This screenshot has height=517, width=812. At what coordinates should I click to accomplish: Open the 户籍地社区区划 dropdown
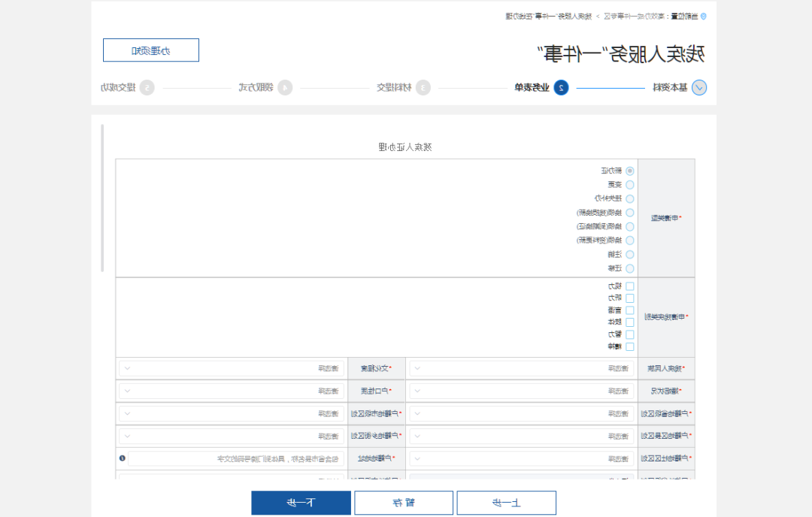(522, 459)
